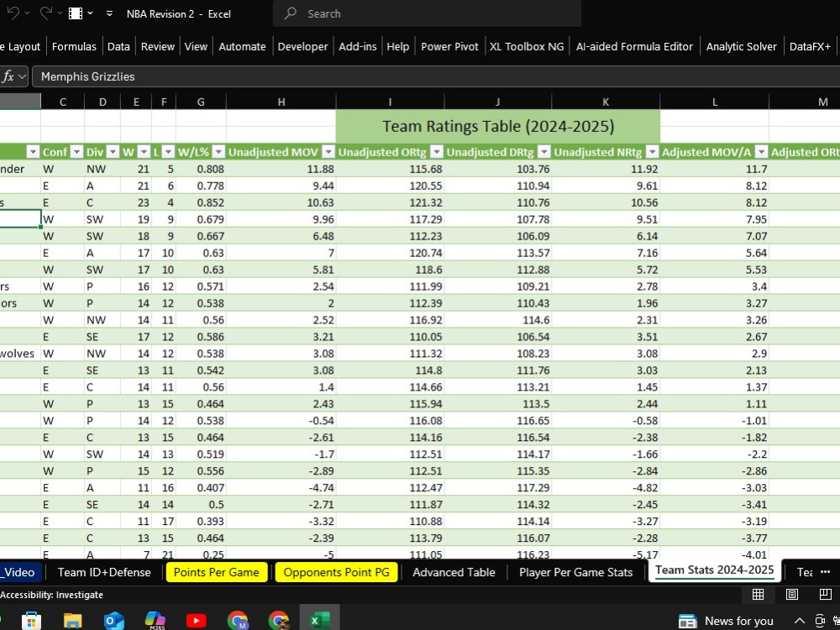Click W/L% cell showing 0.852
This screenshot has width=840, height=630.
point(201,202)
